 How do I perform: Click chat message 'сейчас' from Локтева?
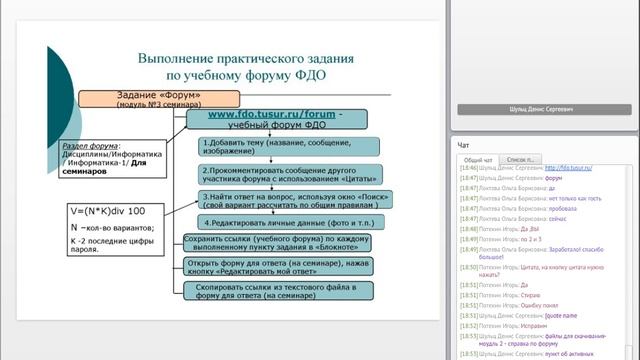[558, 219]
